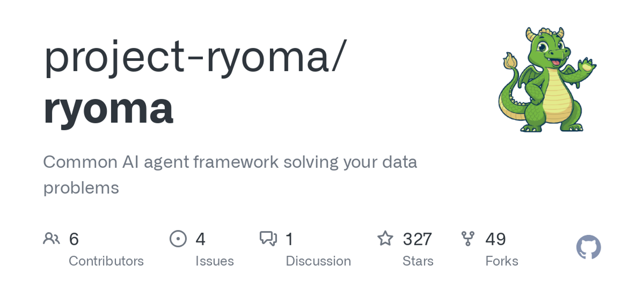
Task: Click the Forks branch icon
Action: [x=468, y=239]
